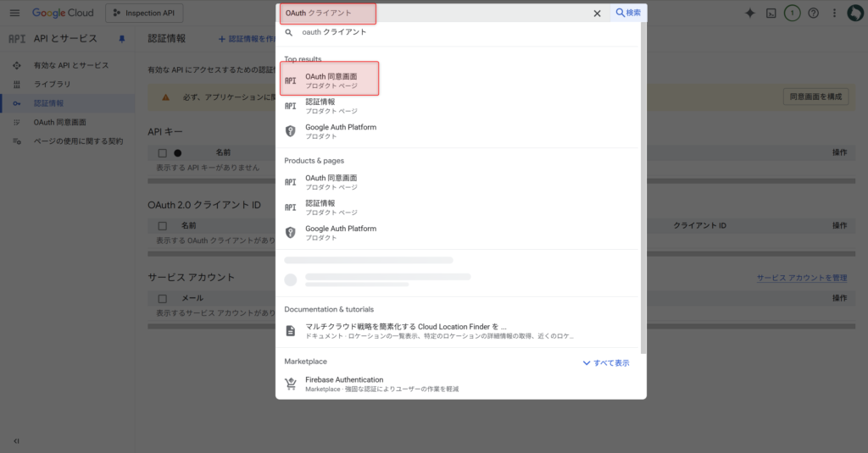Image resolution: width=868 pixels, height=453 pixels.
Task: Open the Inspection API project selector
Action: click(x=144, y=14)
